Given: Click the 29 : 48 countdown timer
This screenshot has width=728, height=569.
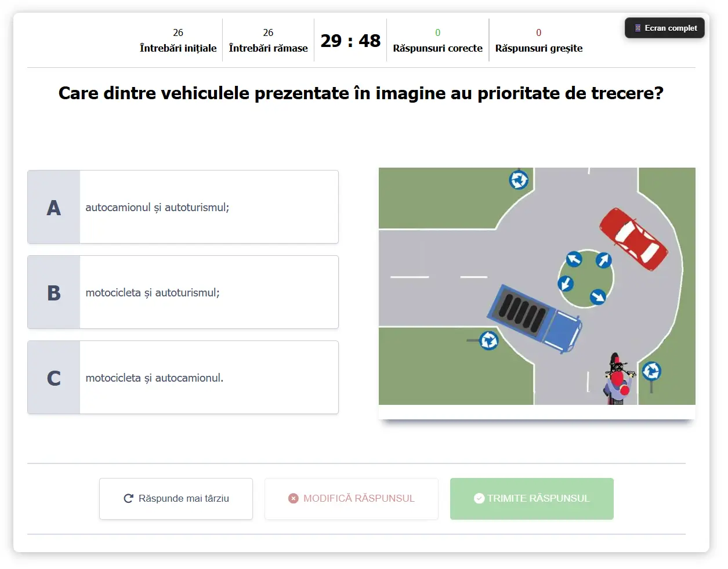Looking at the screenshot, I should pos(350,41).
